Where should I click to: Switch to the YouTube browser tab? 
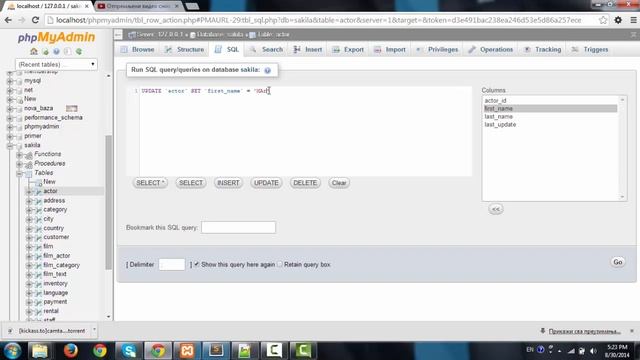(138, 6)
